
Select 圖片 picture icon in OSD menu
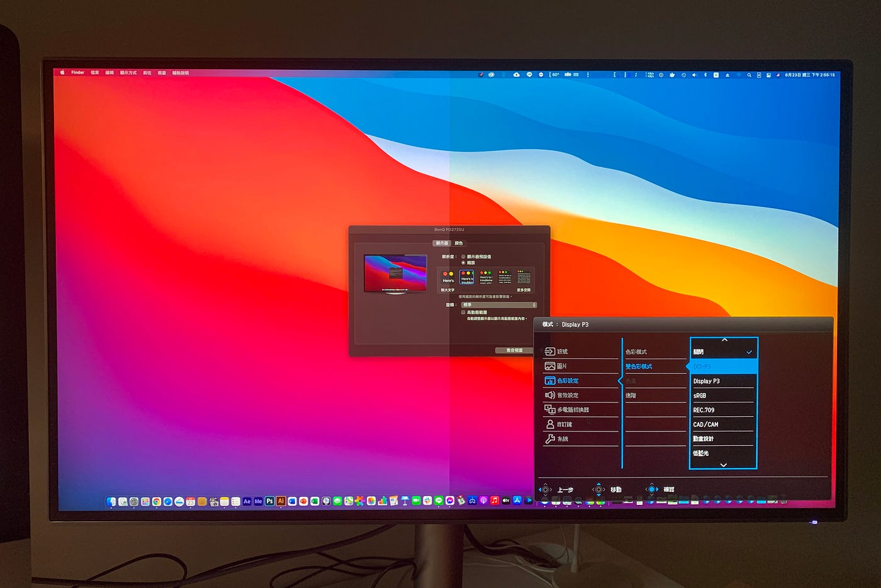point(549,366)
